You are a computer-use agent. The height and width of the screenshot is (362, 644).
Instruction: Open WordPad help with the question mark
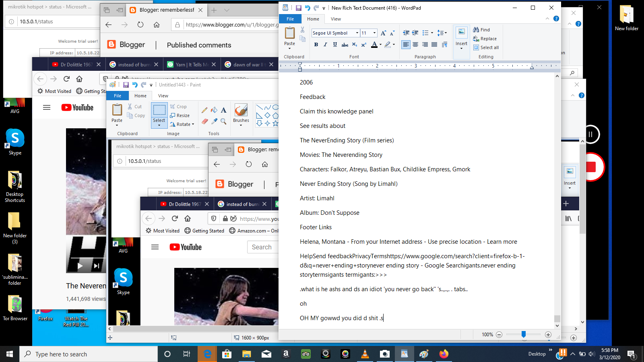(556, 19)
